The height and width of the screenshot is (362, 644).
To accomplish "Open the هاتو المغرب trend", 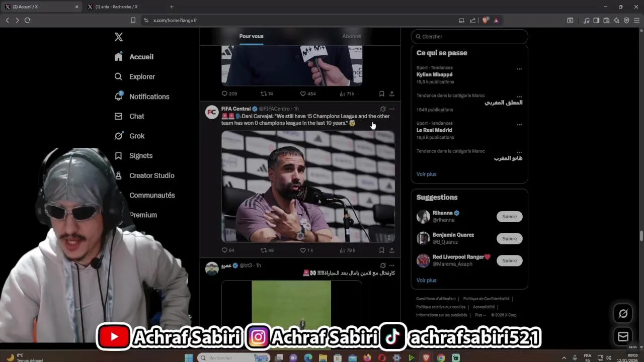I will coord(508,158).
